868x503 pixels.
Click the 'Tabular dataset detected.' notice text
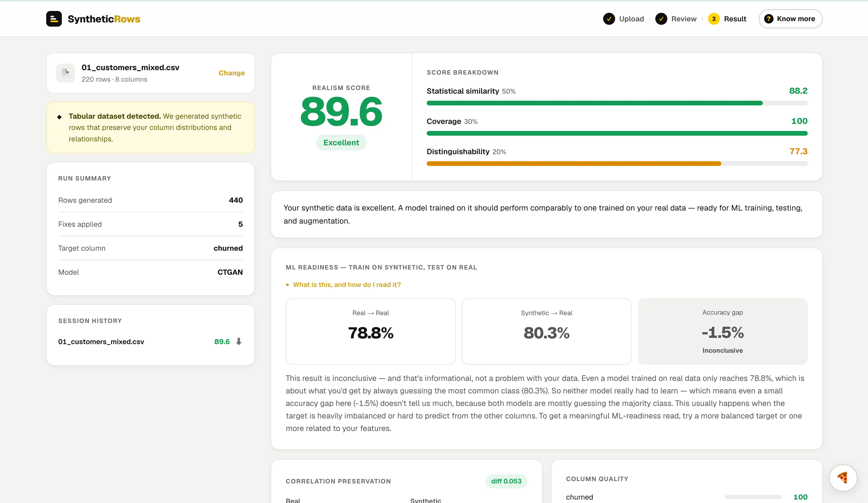point(115,116)
